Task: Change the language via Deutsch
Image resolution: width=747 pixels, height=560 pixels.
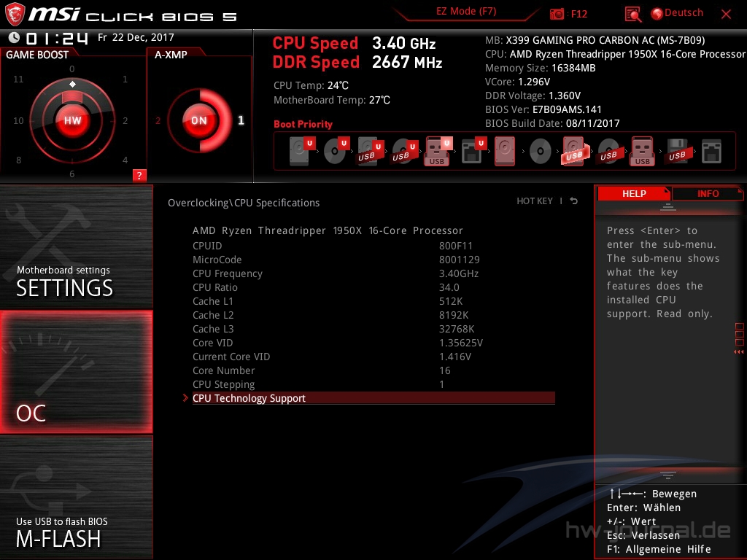Action: click(x=684, y=13)
